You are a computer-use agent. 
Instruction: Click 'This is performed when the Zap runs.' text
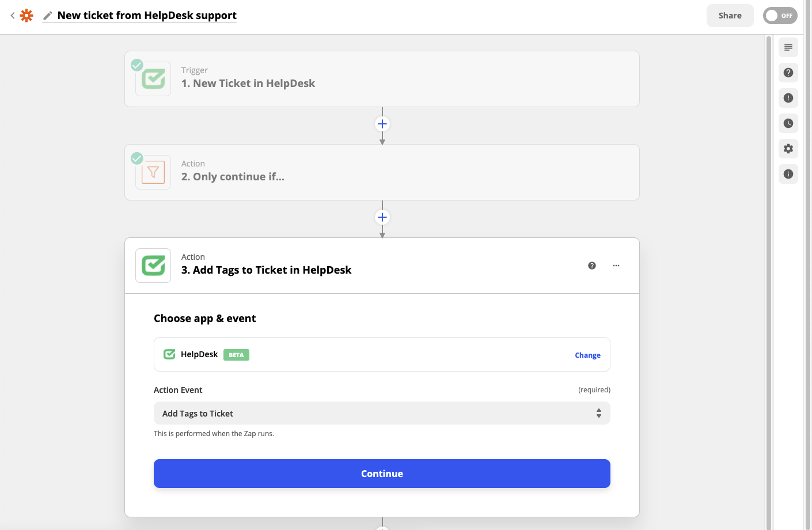[x=214, y=434]
